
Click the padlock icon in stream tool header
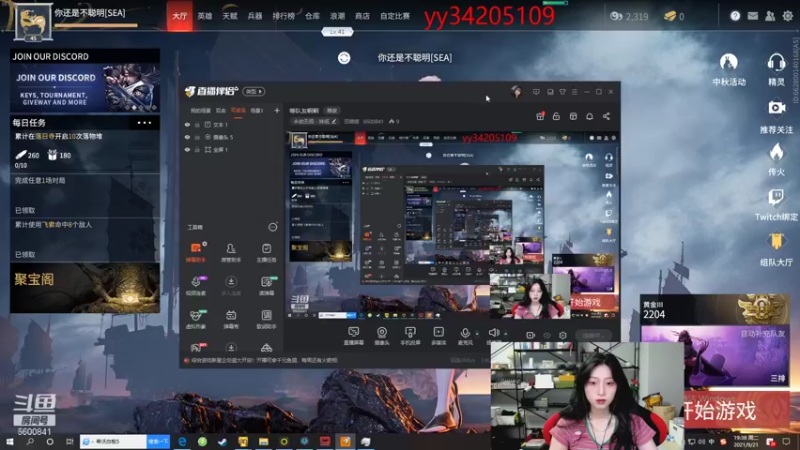point(556,116)
